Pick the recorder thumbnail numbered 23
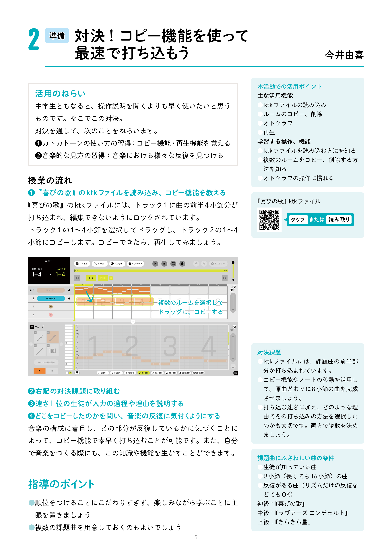Screen dimensions: 392x554 pyautogui.click(x=53, y=337)
